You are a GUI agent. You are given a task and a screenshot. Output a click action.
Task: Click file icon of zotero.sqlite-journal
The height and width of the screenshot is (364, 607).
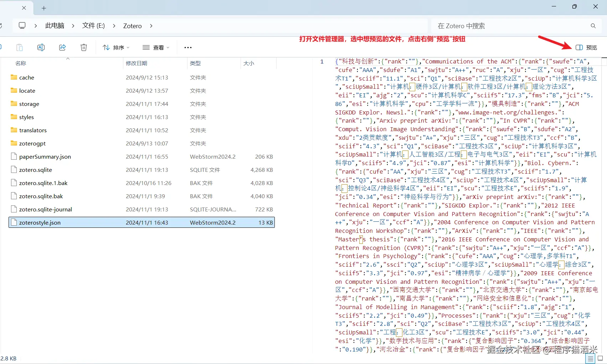[x=14, y=209]
